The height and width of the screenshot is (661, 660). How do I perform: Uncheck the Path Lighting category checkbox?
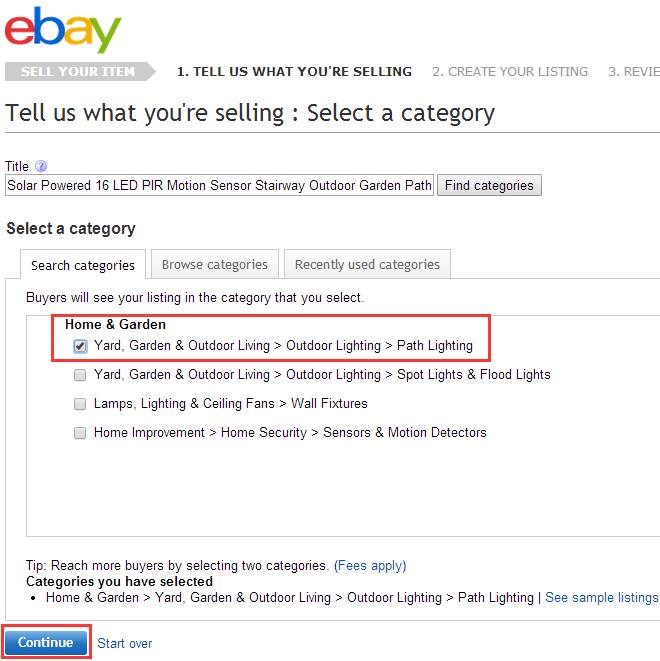(x=80, y=346)
